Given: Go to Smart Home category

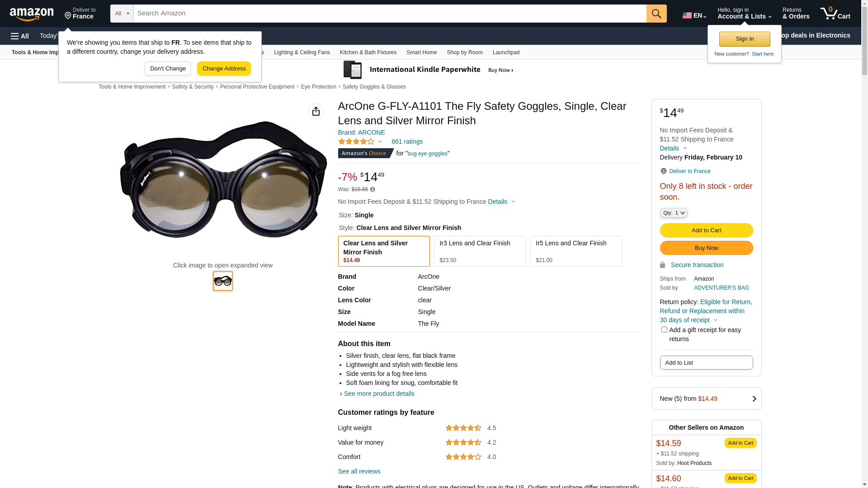Looking at the screenshot, I should [x=421, y=52].
